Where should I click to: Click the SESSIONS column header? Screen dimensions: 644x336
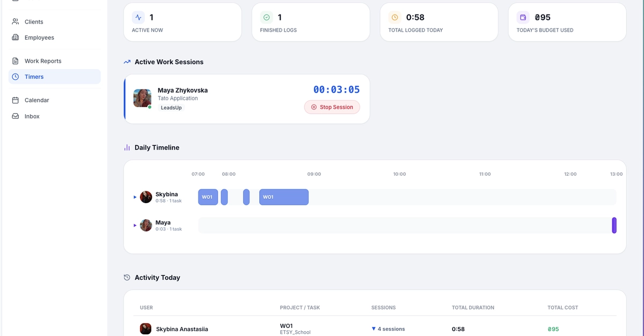pos(384,308)
